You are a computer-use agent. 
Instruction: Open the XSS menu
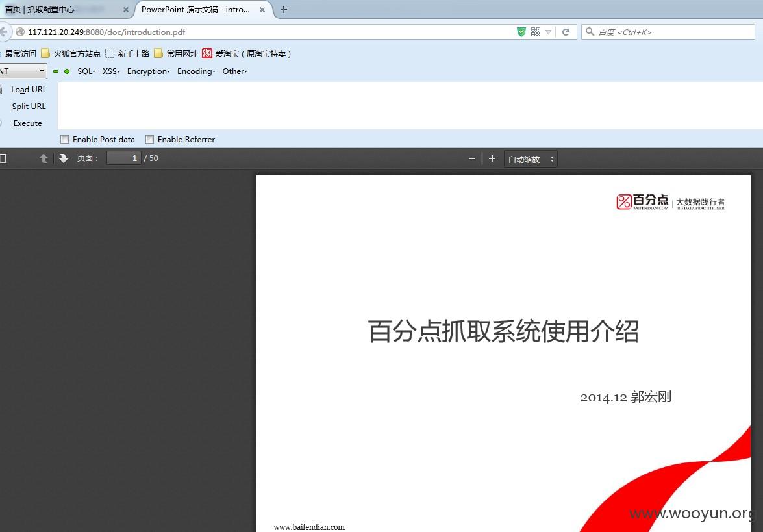(x=111, y=71)
